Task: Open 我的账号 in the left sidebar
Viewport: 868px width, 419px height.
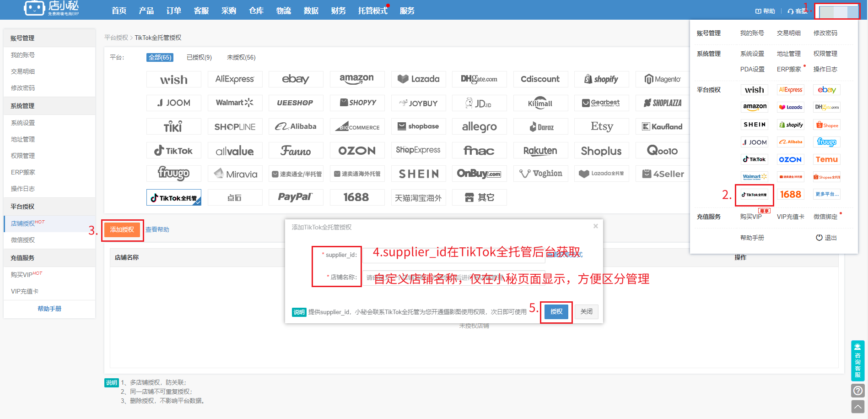Action: coord(23,55)
